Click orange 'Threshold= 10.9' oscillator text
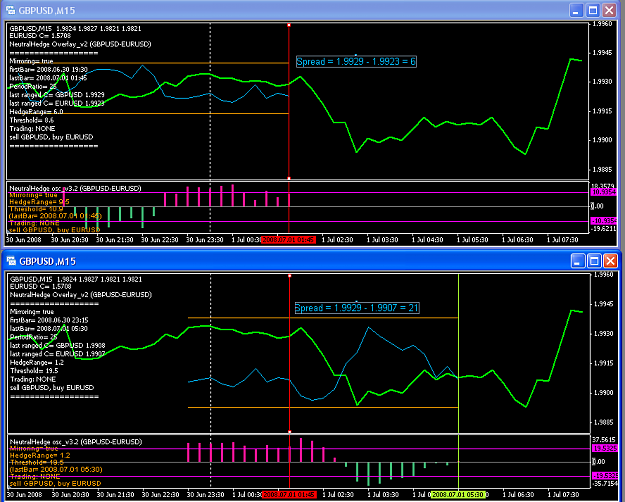This screenshot has width=625, height=502. [x=36, y=209]
